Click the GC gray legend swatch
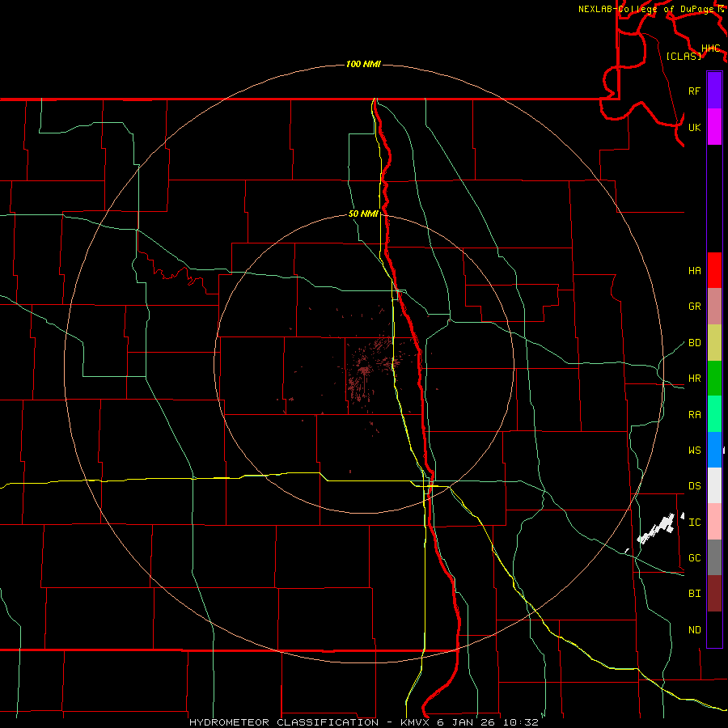Viewport: 728px width, 728px height. tap(714, 557)
